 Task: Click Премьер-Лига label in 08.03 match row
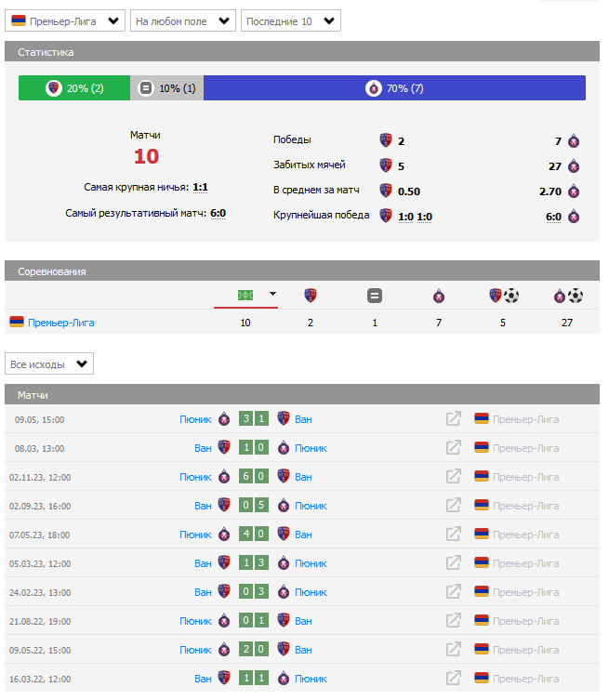click(x=525, y=448)
